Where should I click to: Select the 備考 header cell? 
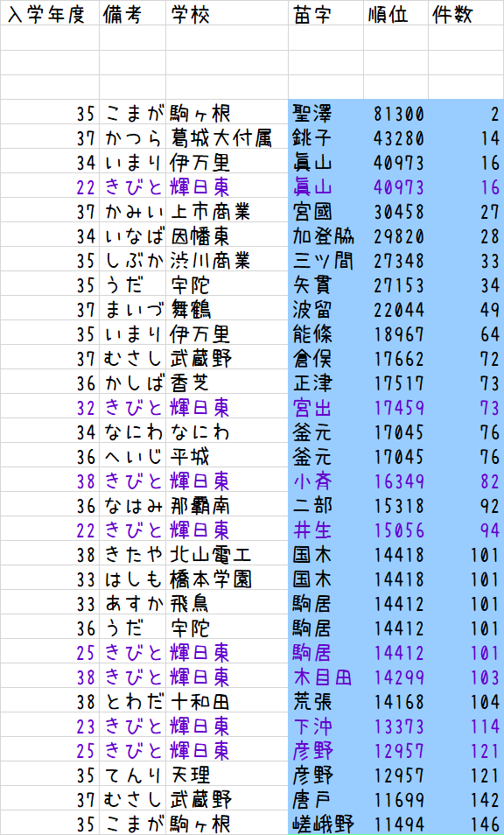[132, 13]
